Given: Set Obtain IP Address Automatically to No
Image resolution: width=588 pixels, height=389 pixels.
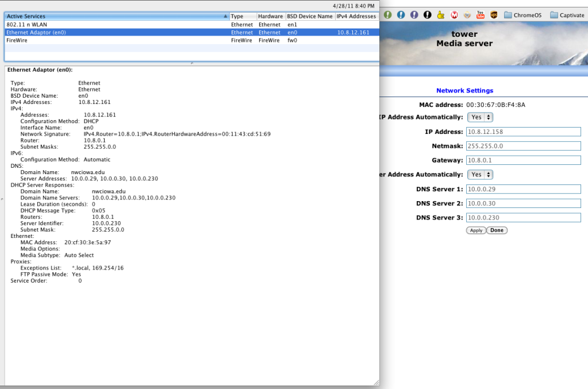Looking at the screenshot, I should 479,117.
